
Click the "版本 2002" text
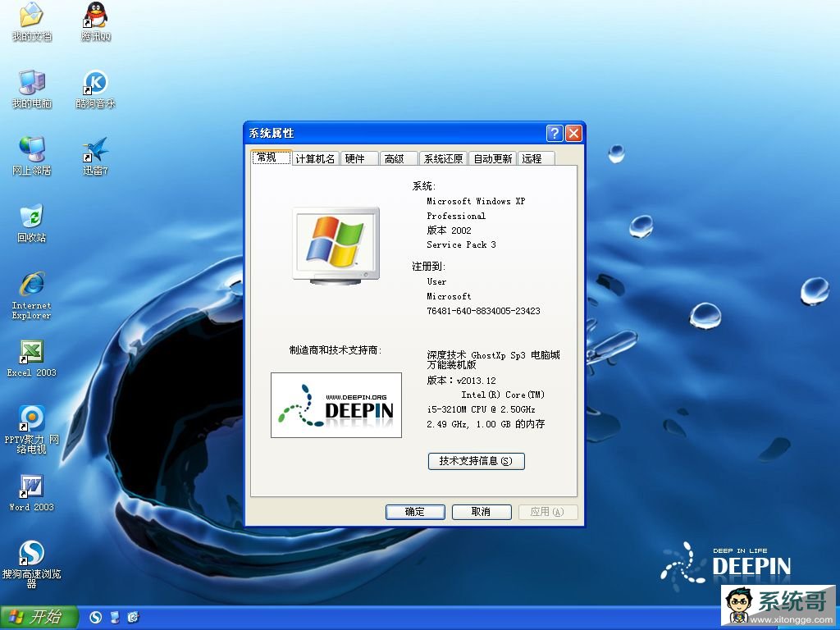click(x=449, y=231)
